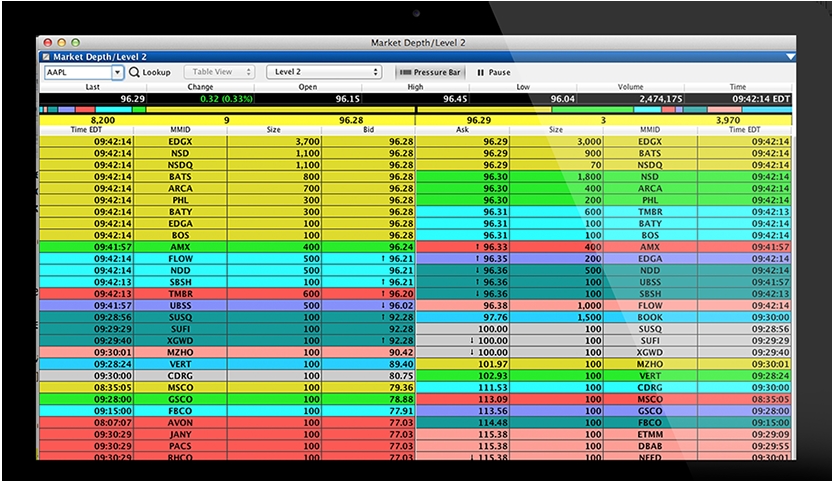Click the ask price 113.09
The width and height of the screenshot is (834, 481).
coord(493,399)
